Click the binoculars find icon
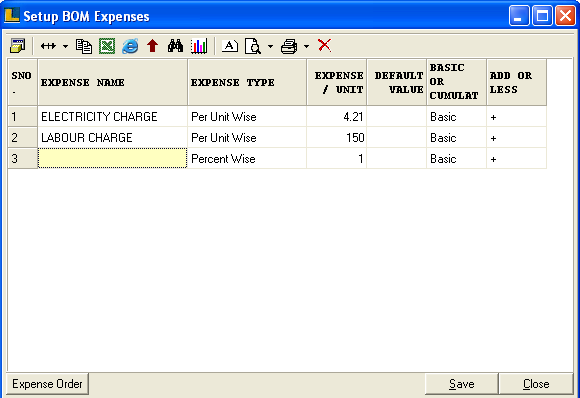The image size is (580, 398). point(175,46)
